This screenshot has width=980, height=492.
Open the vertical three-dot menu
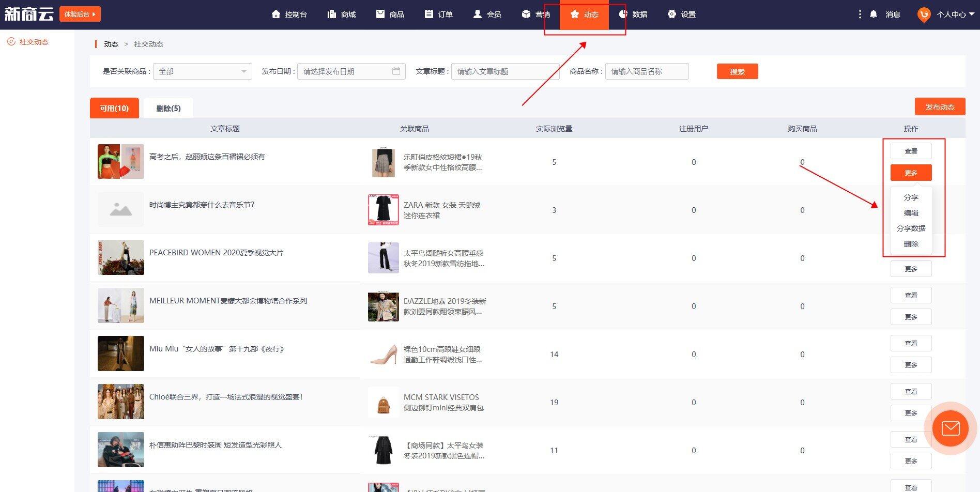pyautogui.click(x=860, y=14)
